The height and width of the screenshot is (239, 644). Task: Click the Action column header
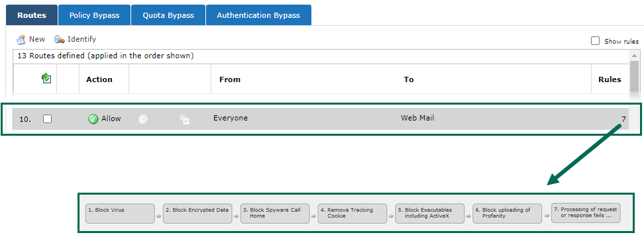(x=99, y=79)
